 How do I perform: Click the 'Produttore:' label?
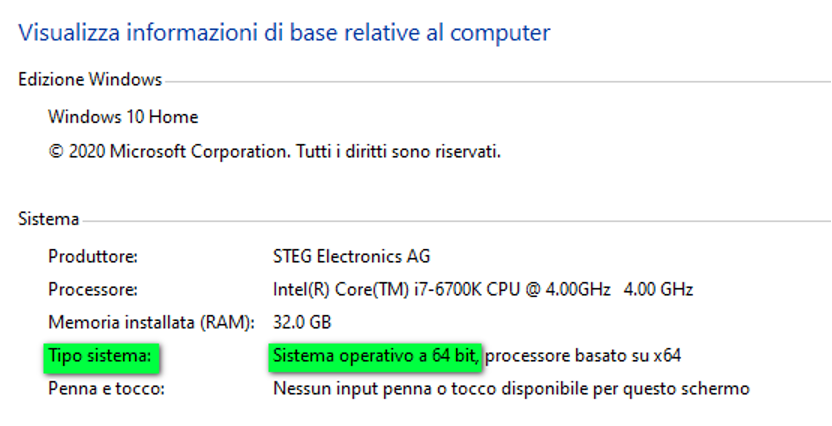click(93, 256)
